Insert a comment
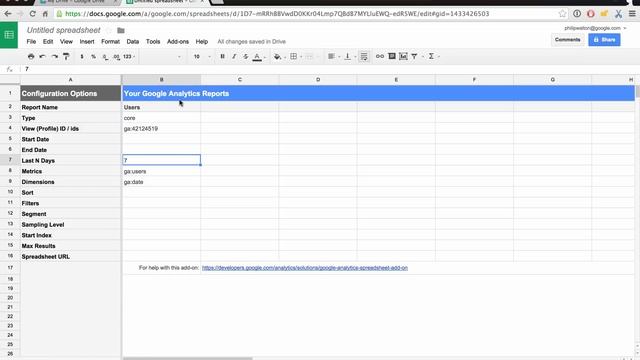 (392, 56)
